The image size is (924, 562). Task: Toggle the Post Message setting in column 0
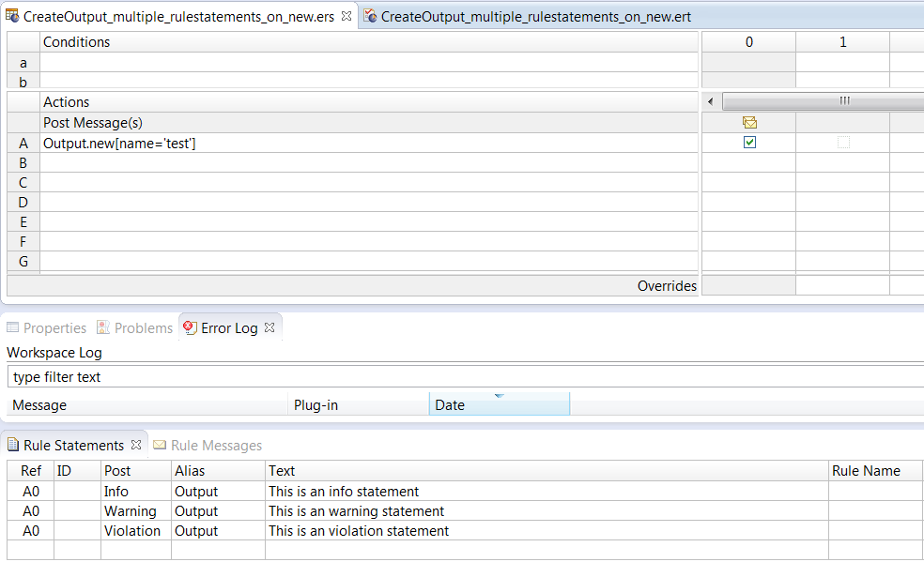click(x=749, y=123)
